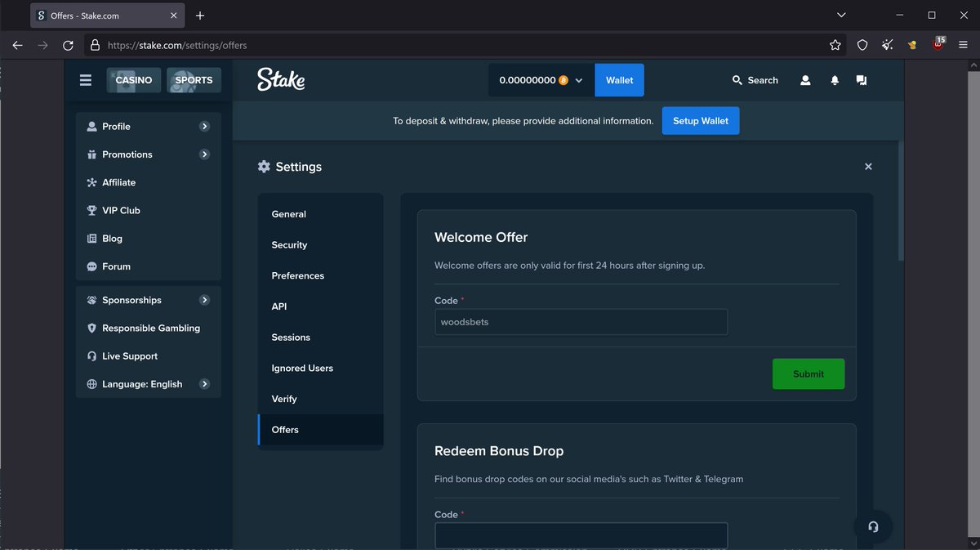Viewport: 980px width, 550px height.
Task: Click the site lock icon in address bar
Action: 95,45
